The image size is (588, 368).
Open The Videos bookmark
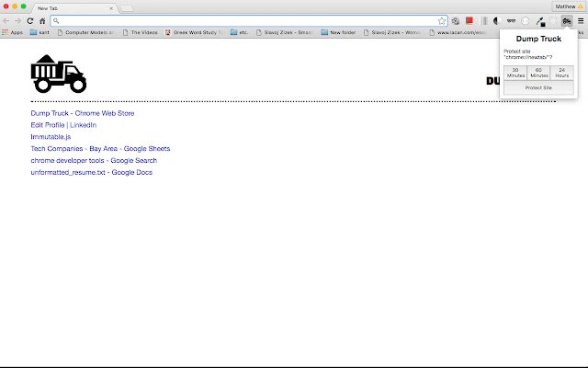tap(141, 33)
